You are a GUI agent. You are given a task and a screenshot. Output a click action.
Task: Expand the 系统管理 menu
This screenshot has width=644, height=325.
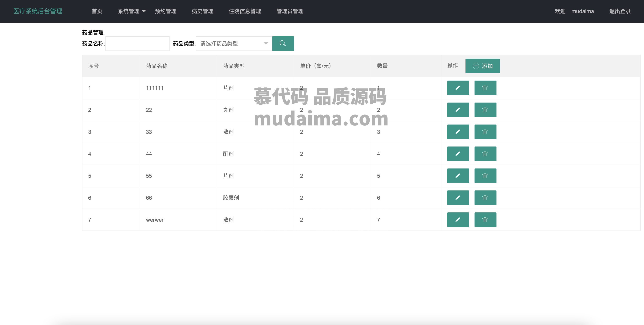point(132,11)
